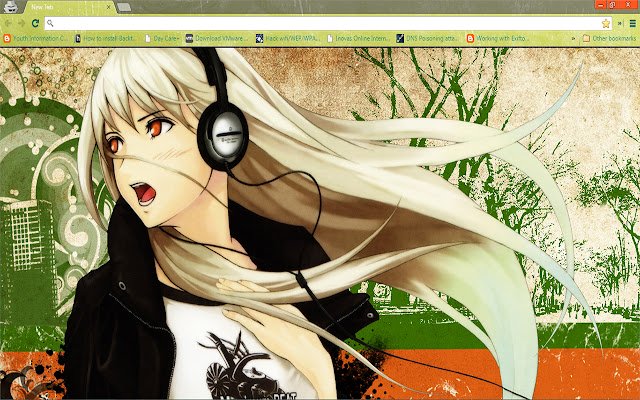
Task: Open the Chrome hamburger menu
Action: 632,24
